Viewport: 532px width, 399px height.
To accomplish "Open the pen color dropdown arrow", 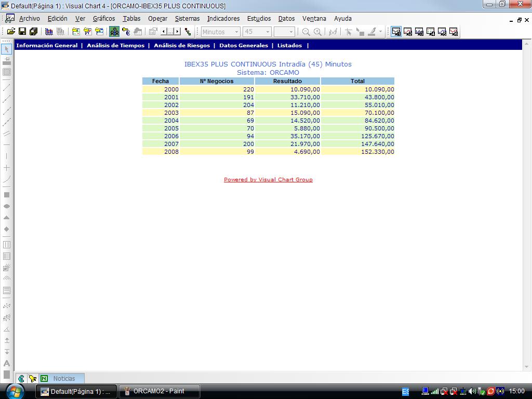I will point(380,32).
